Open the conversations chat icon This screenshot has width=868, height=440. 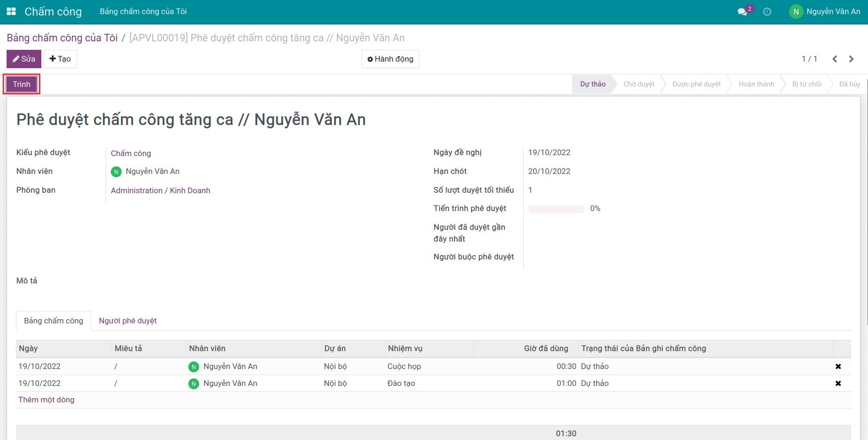pos(742,12)
